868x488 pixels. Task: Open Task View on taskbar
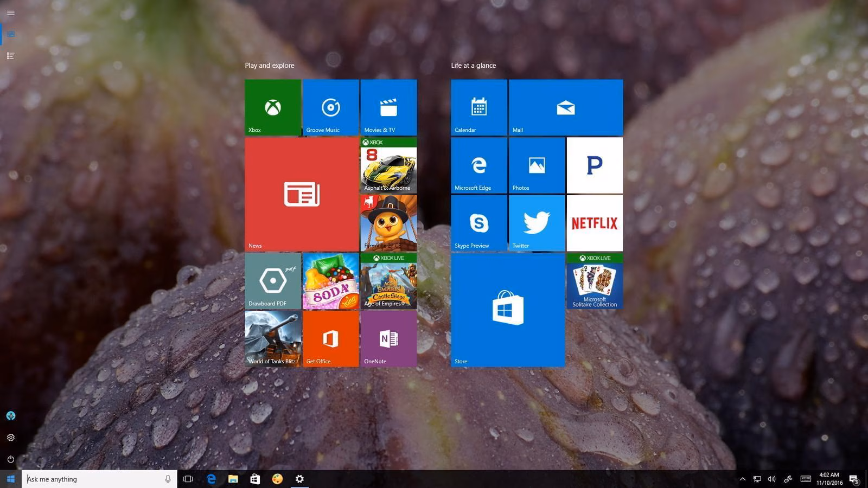[188, 479]
